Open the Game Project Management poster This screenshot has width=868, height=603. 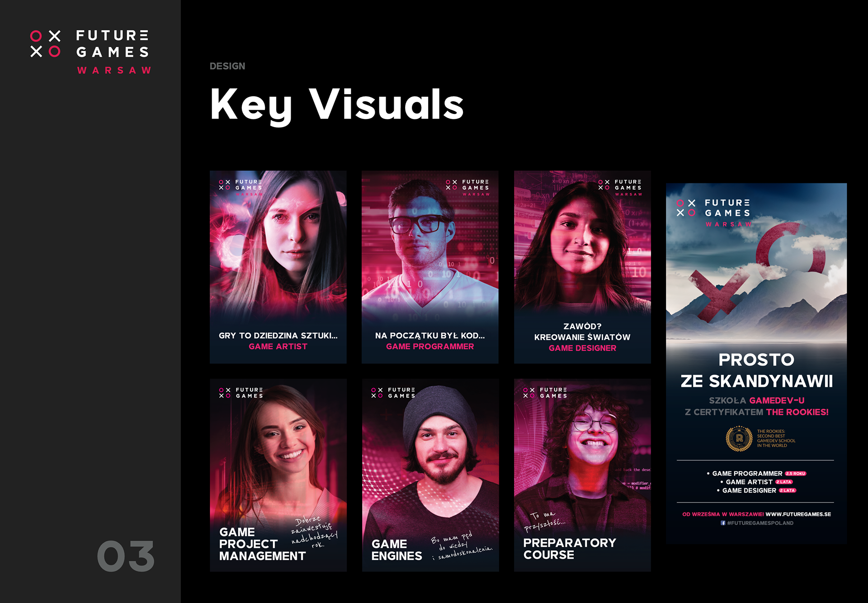point(278,475)
